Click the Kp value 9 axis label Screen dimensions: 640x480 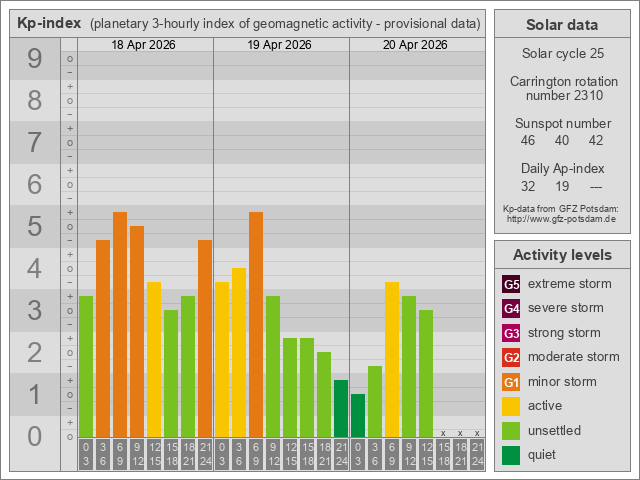click(x=35, y=60)
